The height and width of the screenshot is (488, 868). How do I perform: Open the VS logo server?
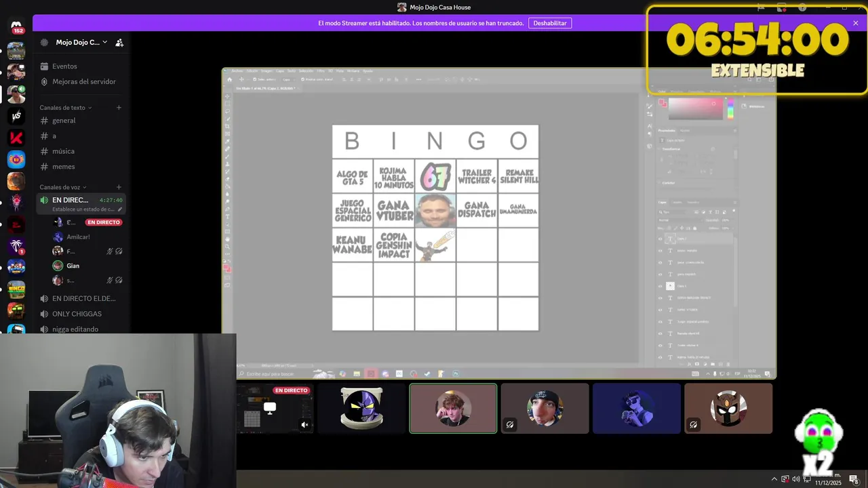16,116
